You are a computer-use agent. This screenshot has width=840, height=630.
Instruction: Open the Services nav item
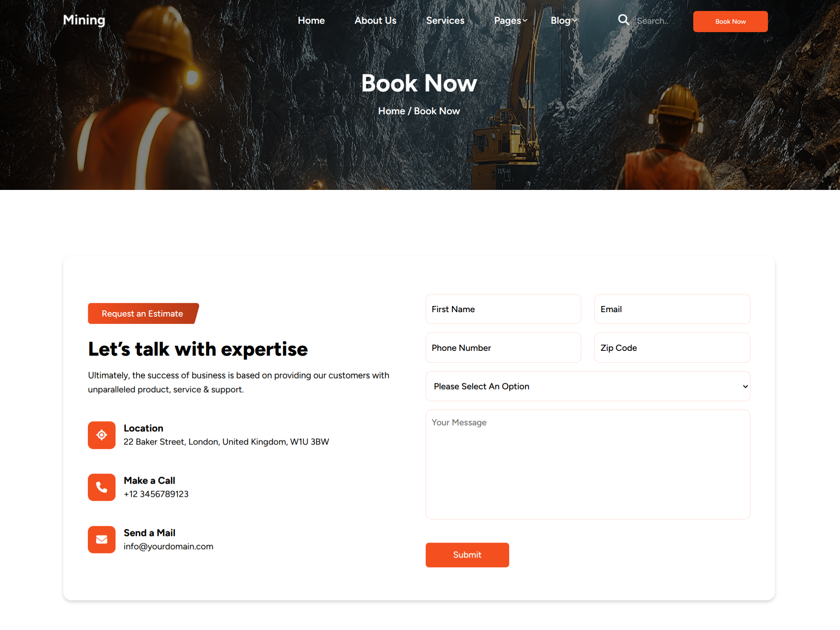point(445,21)
